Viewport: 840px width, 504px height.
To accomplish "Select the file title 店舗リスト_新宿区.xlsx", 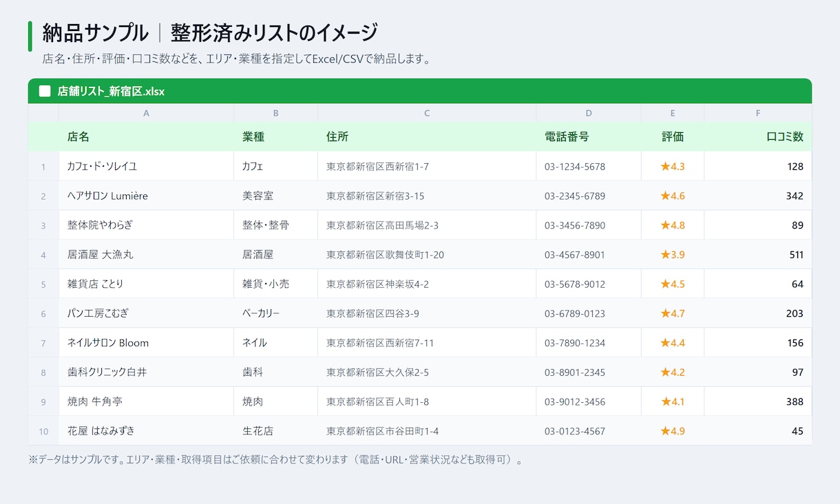I will [111, 91].
